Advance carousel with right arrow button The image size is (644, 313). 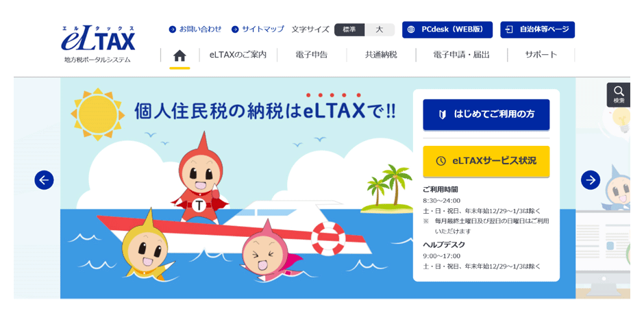point(590,180)
